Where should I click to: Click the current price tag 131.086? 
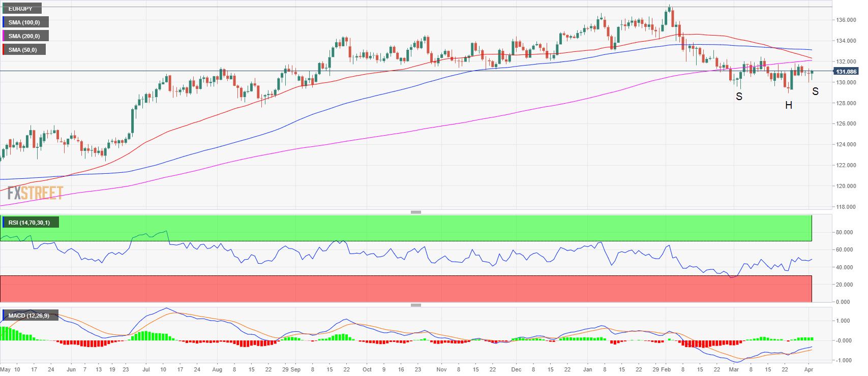(846, 72)
